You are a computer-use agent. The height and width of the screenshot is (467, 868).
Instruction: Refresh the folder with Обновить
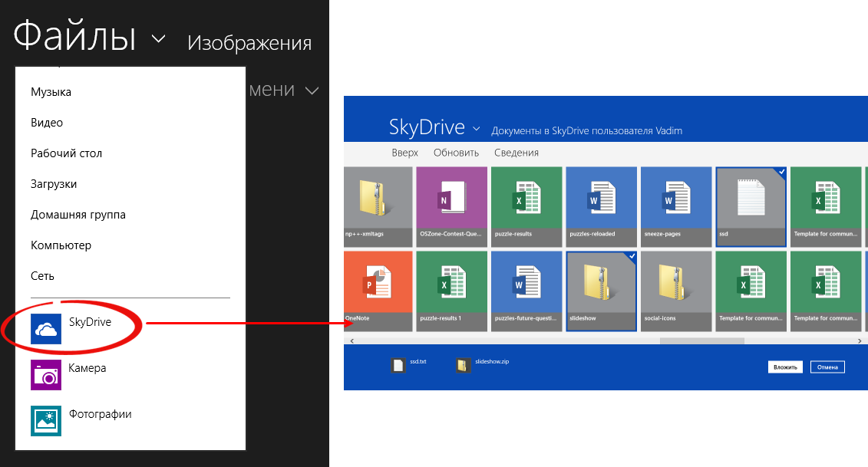456,153
